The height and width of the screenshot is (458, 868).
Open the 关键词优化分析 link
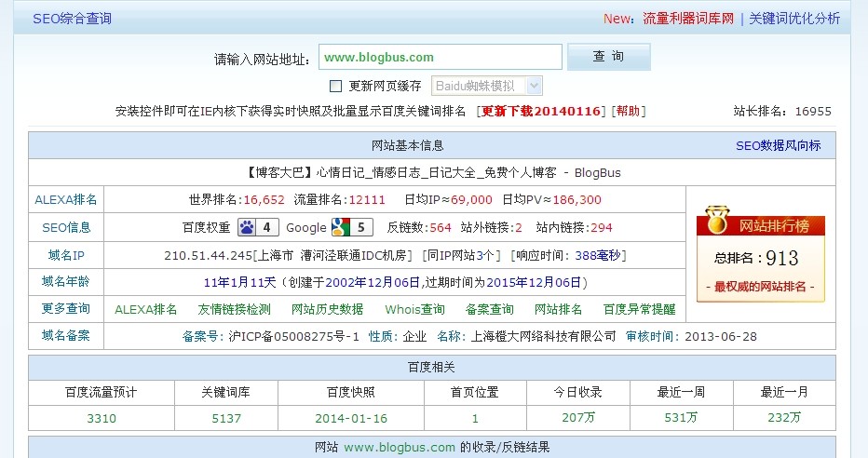(x=794, y=19)
